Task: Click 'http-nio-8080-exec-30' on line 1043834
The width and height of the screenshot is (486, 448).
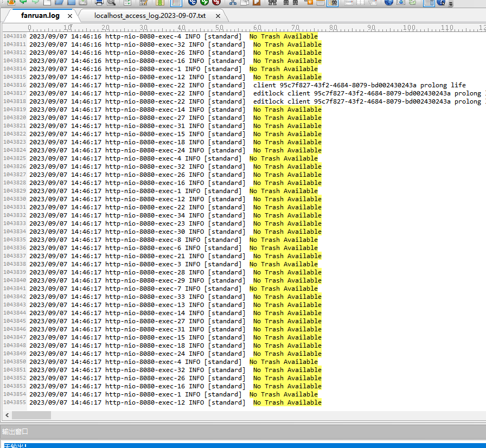Action: tap(145, 232)
